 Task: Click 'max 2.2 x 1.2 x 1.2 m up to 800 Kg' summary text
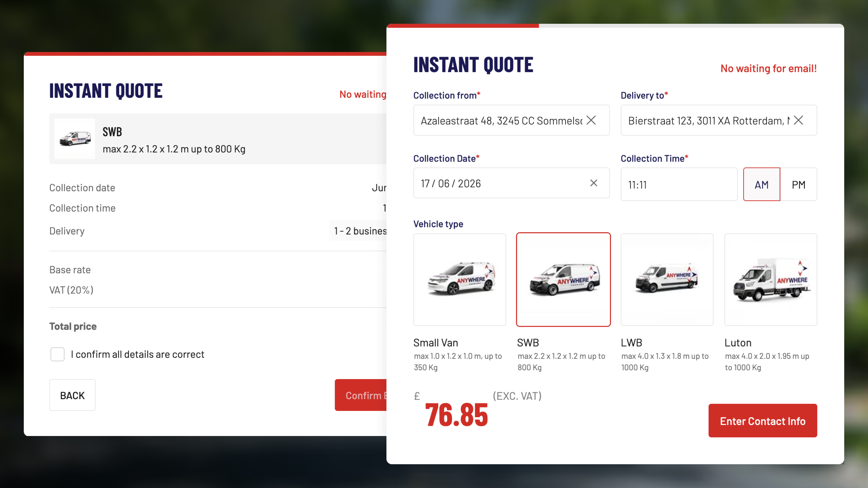point(174,149)
